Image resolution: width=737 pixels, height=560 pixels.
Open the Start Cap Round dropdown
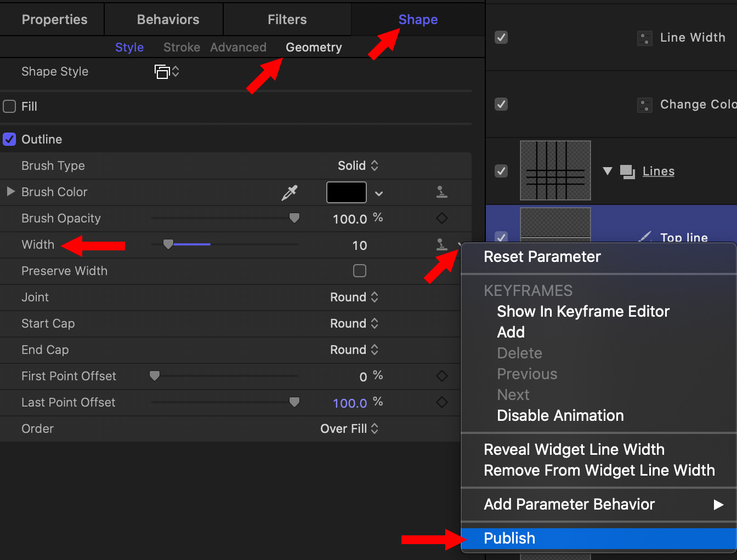point(354,323)
